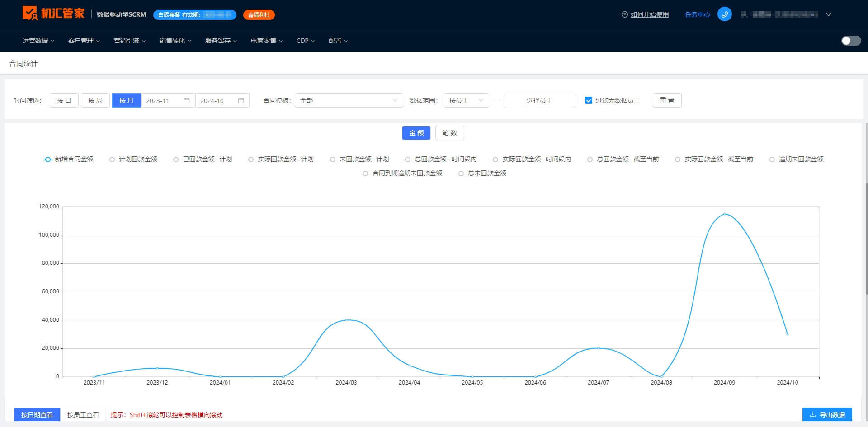Open the 客户管理 menu

click(x=84, y=41)
